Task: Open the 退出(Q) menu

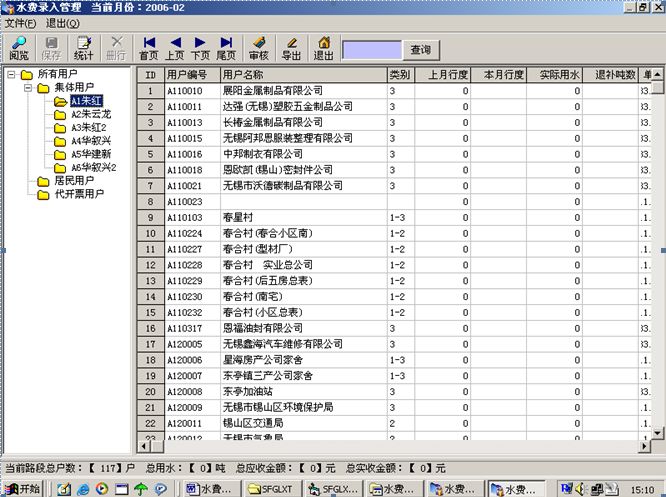Action: coord(63,23)
